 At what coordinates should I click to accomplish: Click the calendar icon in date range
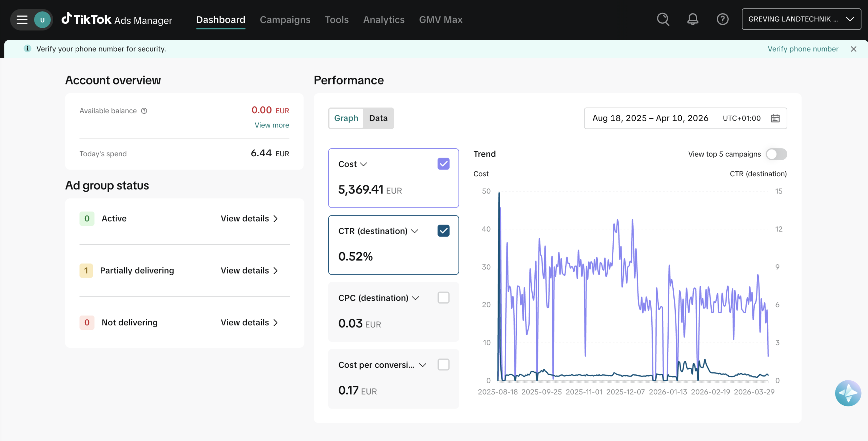(775, 118)
